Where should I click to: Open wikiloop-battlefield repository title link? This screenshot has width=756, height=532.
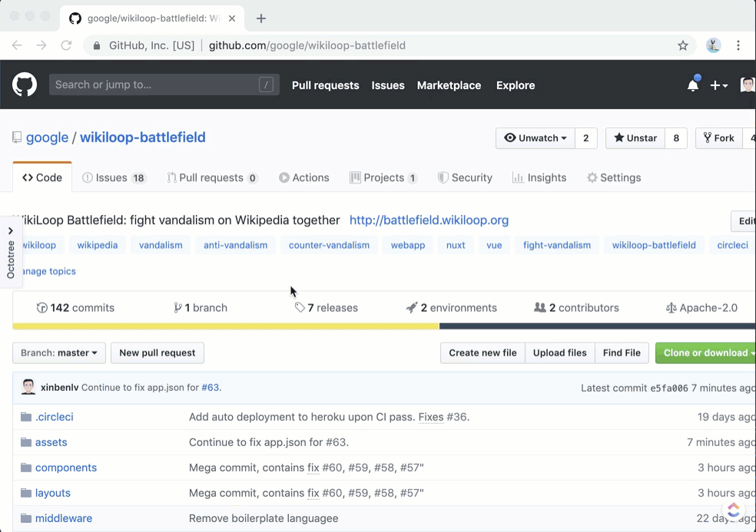[143, 137]
